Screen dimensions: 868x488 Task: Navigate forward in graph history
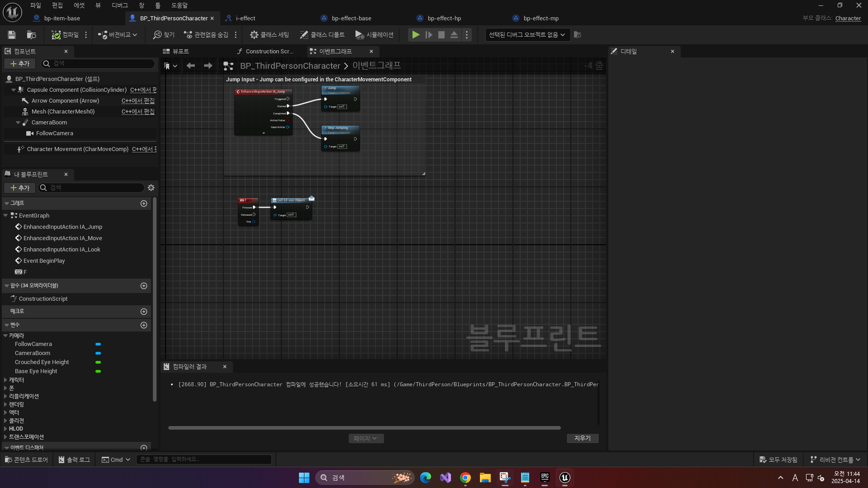(x=208, y=66)
